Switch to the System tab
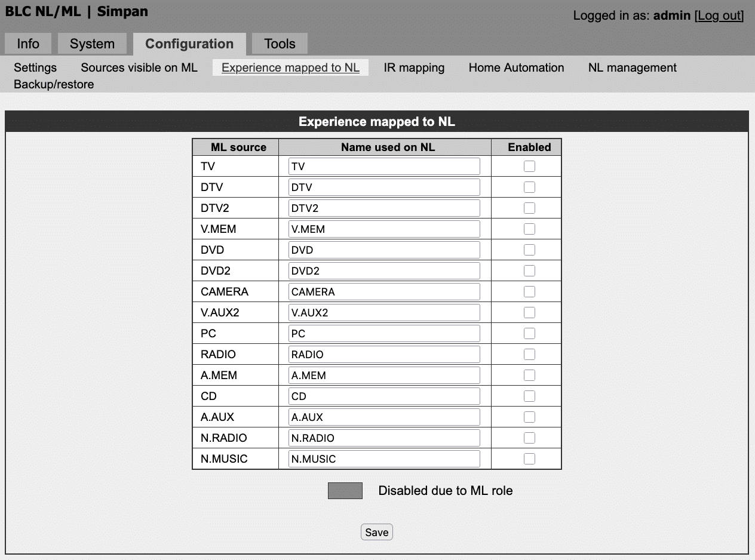Viewport: 755px width, 560px height. [92, 44]
